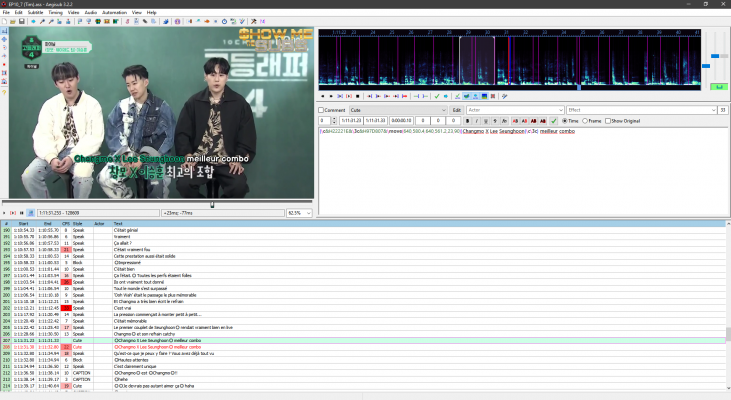Toggle italic formatting button
The width and height of the screenshot is (731, 400).
point(476,121)
